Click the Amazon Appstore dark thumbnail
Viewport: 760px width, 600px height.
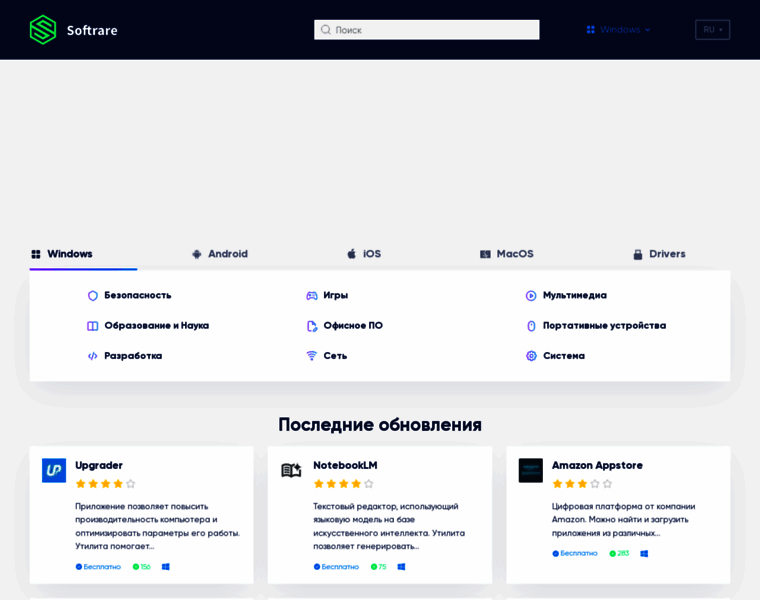531,470
